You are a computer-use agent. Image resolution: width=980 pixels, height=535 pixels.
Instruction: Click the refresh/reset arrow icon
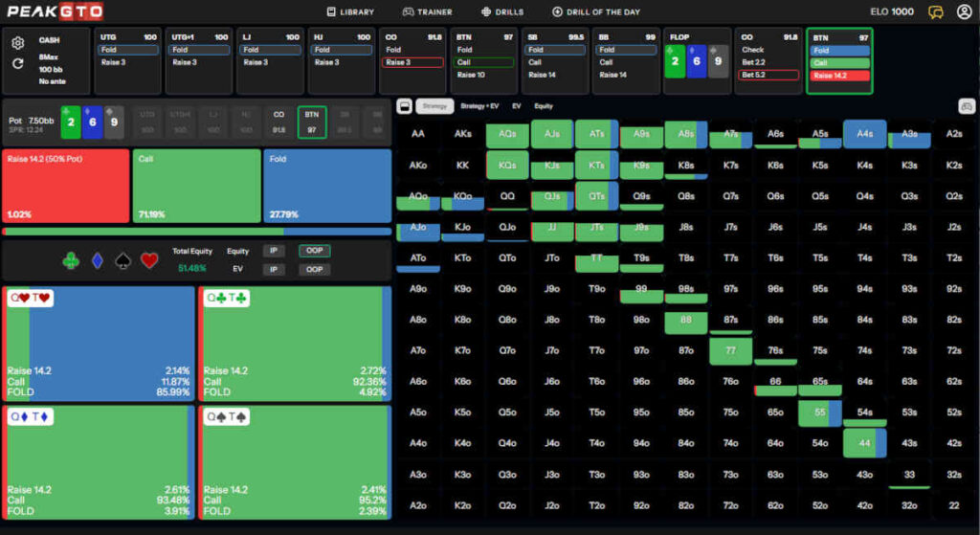tap(17, 64)
